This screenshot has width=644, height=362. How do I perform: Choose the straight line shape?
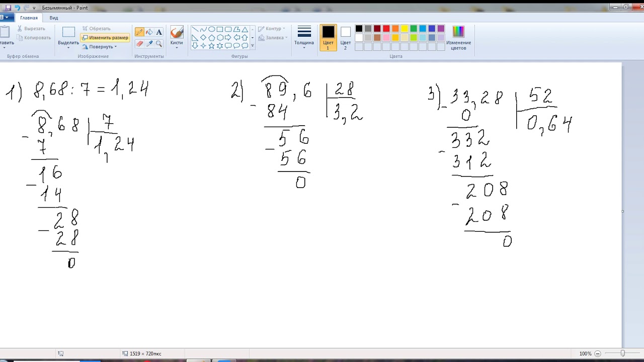(x=195, y=30)
